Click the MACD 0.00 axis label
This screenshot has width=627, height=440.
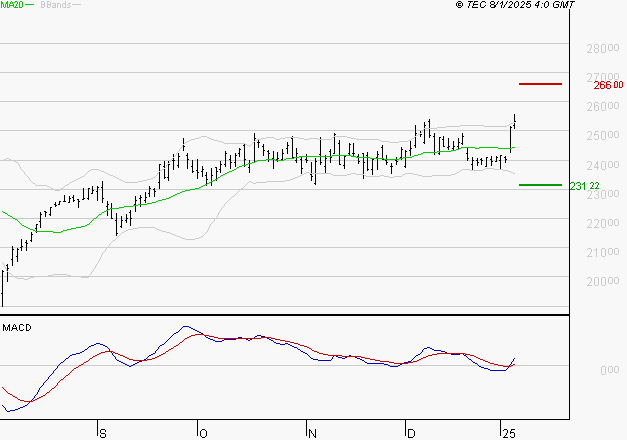[x=610, y=370]
